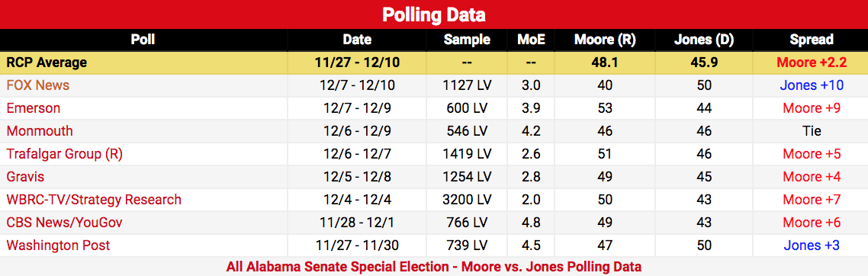Open the Washington Post poll link
The image size is (868, 276).
pos(58,245)
